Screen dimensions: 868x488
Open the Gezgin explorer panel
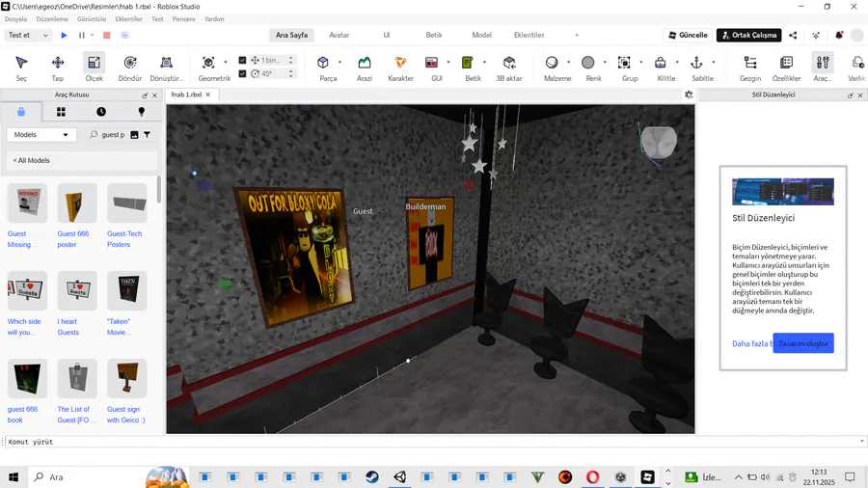coord(750,68)
